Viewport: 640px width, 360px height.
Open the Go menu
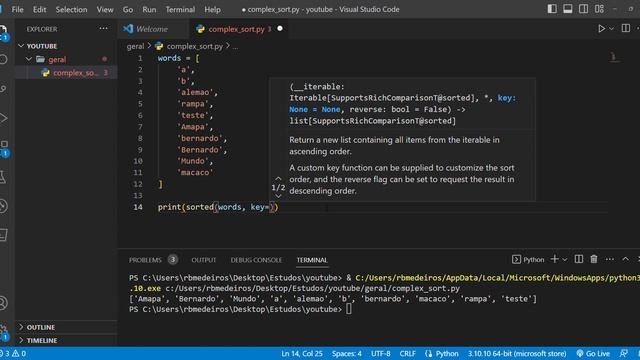point(128,9)
